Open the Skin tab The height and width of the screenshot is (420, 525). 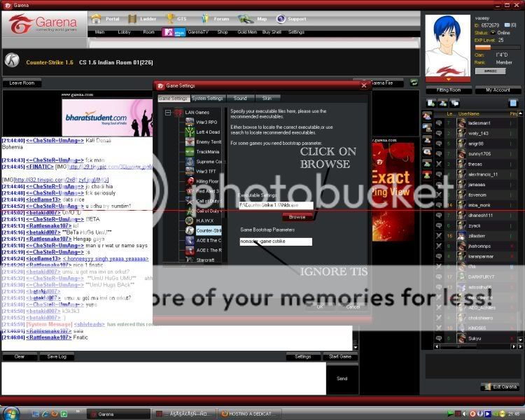(x=267, y=99)
